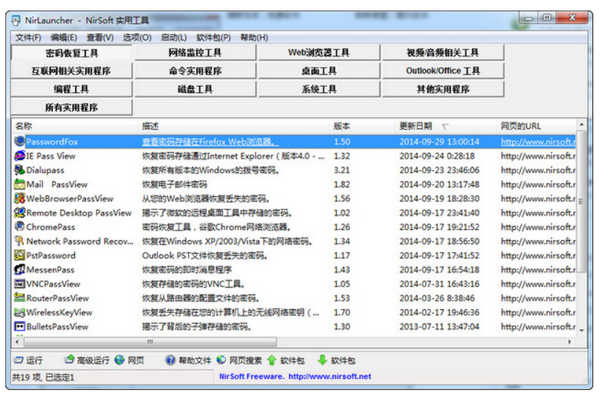Click the IE Pass View icon
Image resolution: width=600 pixels, height=396 pixels.
point(20,156)
